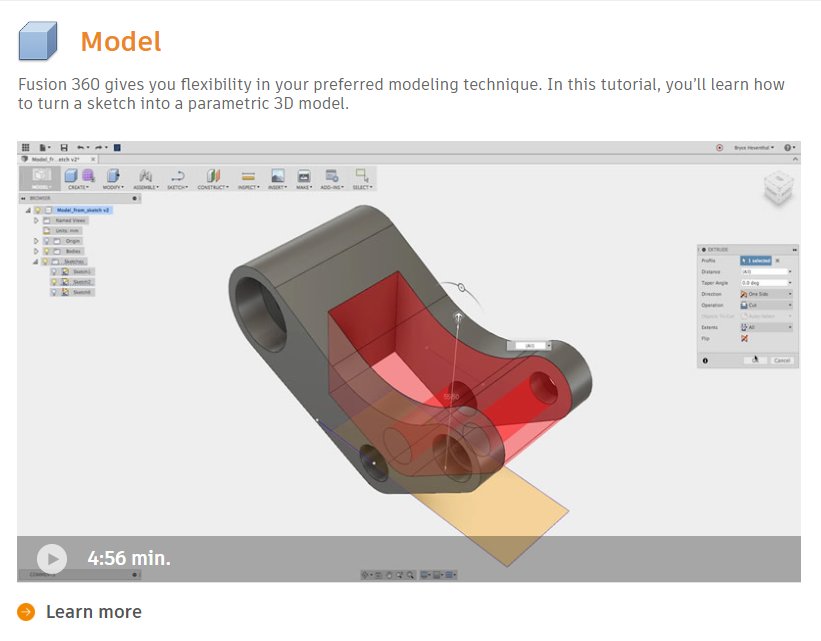
Task: Open the Direction One Side dropdown
Action: click(x=766, y=294)
